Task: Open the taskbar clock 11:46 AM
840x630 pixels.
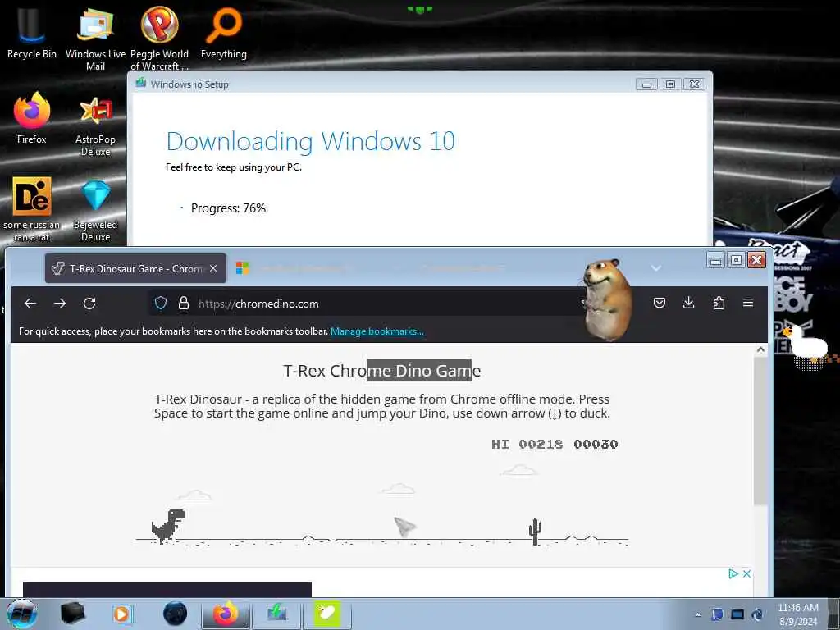Action: pos(797,614)
